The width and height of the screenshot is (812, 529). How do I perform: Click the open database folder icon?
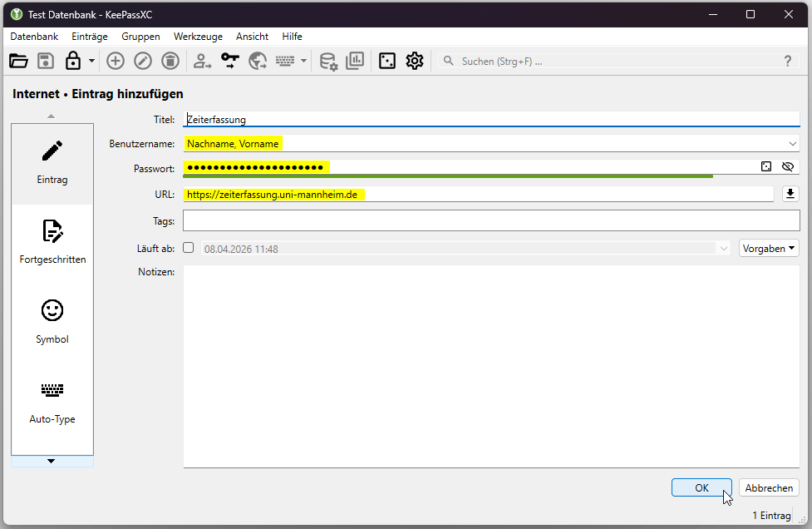[x=18, y=62]
